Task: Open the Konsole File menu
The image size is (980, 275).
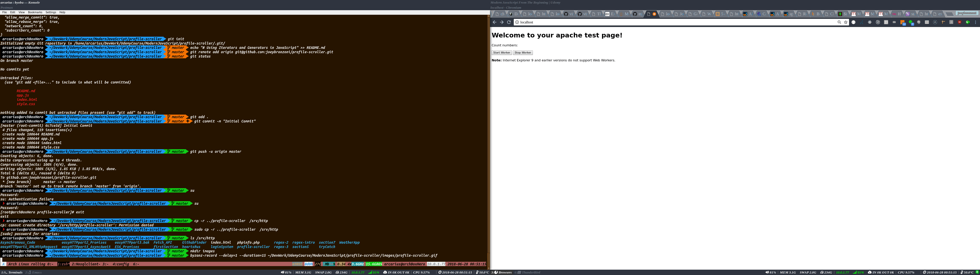Action: click(5, 12)
